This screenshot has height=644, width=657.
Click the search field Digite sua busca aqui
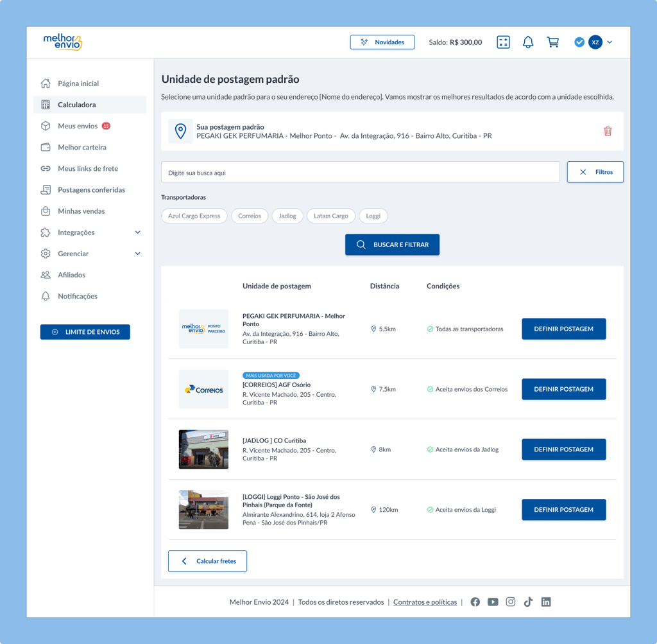(x=361, y=172)
